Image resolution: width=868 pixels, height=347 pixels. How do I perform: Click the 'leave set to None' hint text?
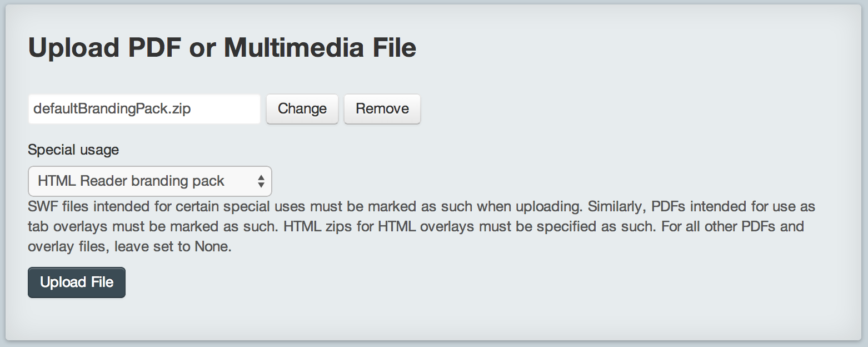173,247
